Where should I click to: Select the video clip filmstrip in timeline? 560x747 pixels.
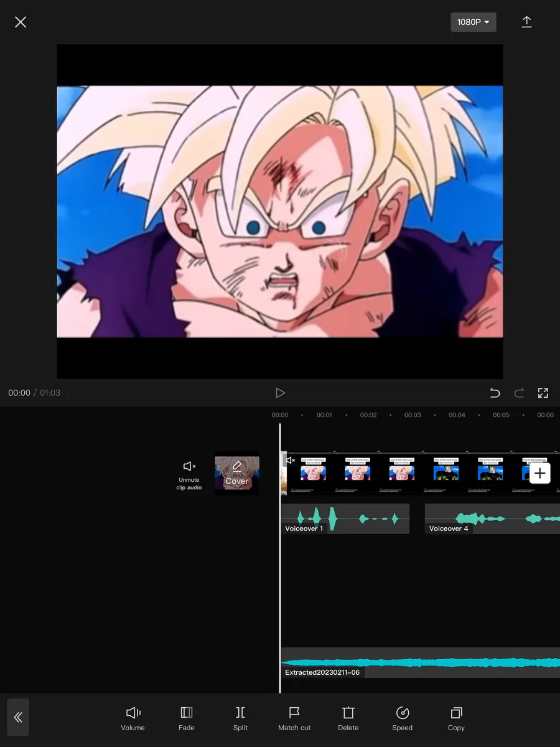(x=420, y=473)
